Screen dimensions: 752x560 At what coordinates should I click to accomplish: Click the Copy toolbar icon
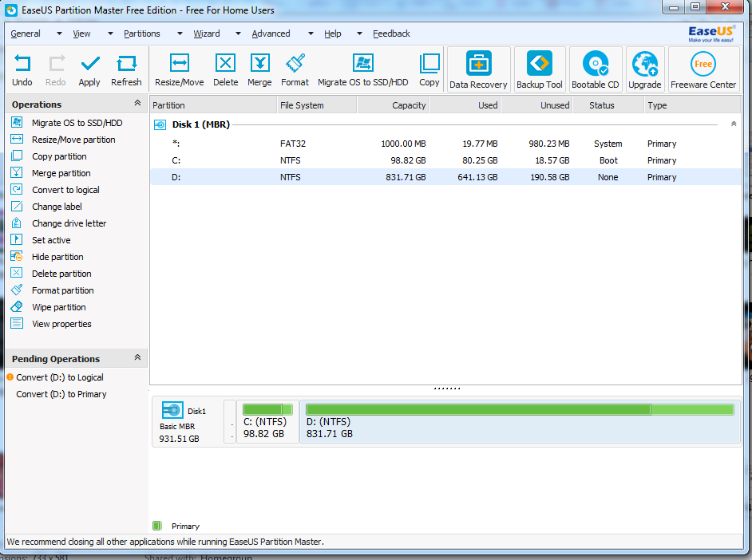tap(429, 63)
